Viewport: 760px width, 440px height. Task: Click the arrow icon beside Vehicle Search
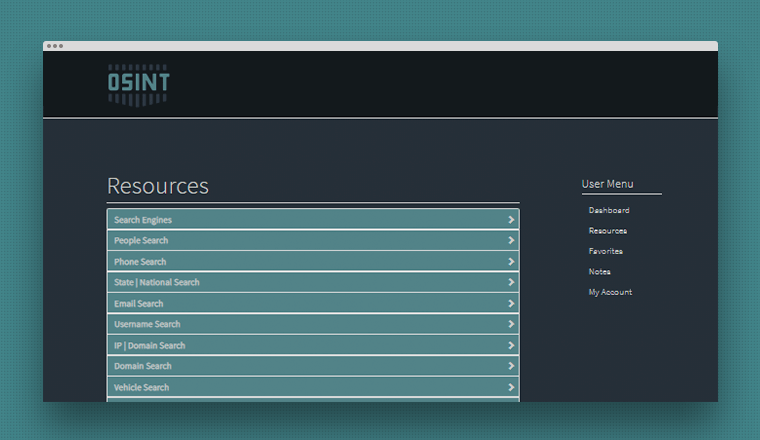511,388
